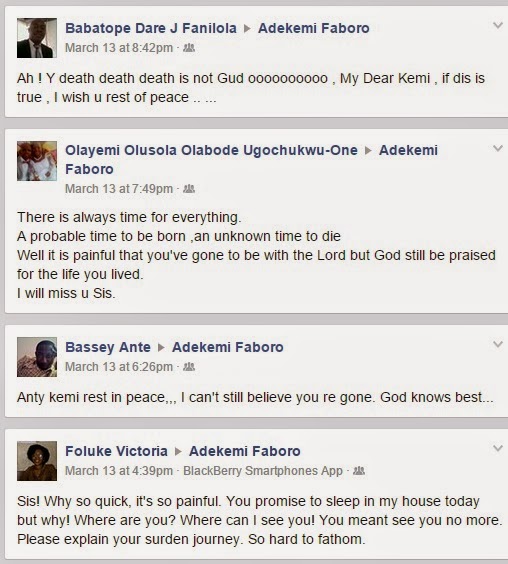
Task: Go to Bassey Ante's profile name link
Action: [x=108, y=347]
